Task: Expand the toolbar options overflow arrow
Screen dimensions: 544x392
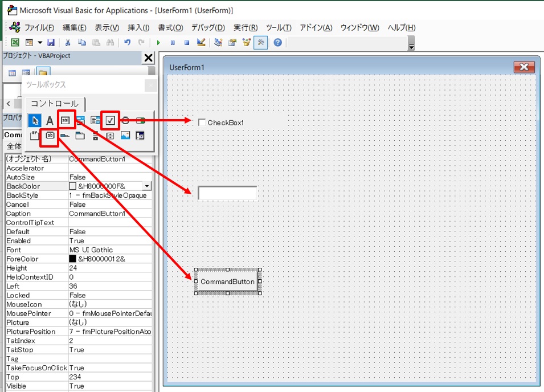Action: click(411, 44)
